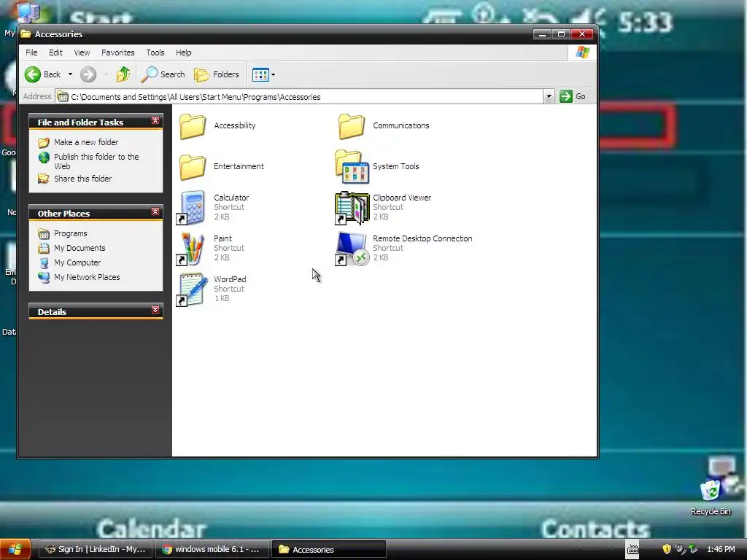Select the Accessibility folder icon
Image resolution: width=747 pixels, height=560 pixels.
click(x=193, y=126)
